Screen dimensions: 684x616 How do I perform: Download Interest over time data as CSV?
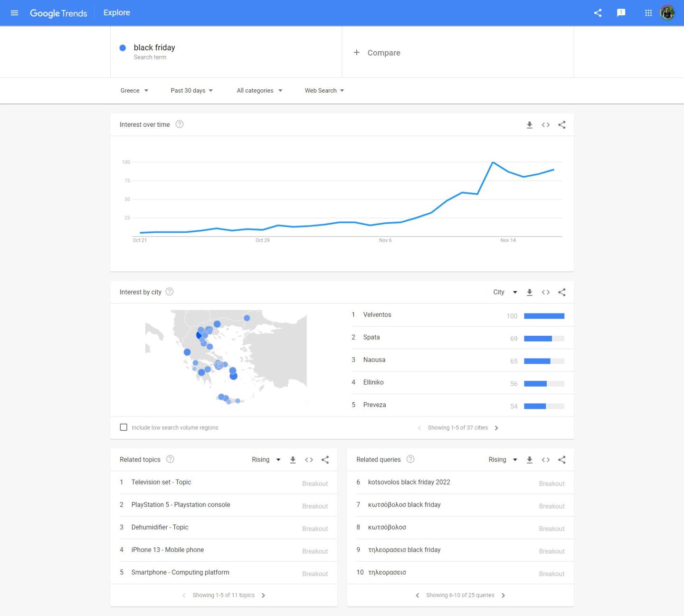[530, 125]
